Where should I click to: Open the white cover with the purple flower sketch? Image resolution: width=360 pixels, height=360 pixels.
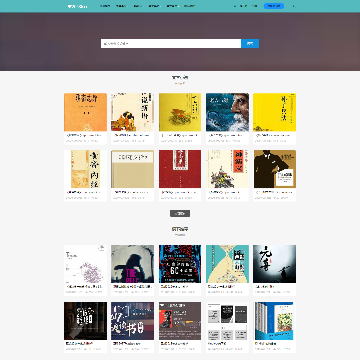click(85, 264)
